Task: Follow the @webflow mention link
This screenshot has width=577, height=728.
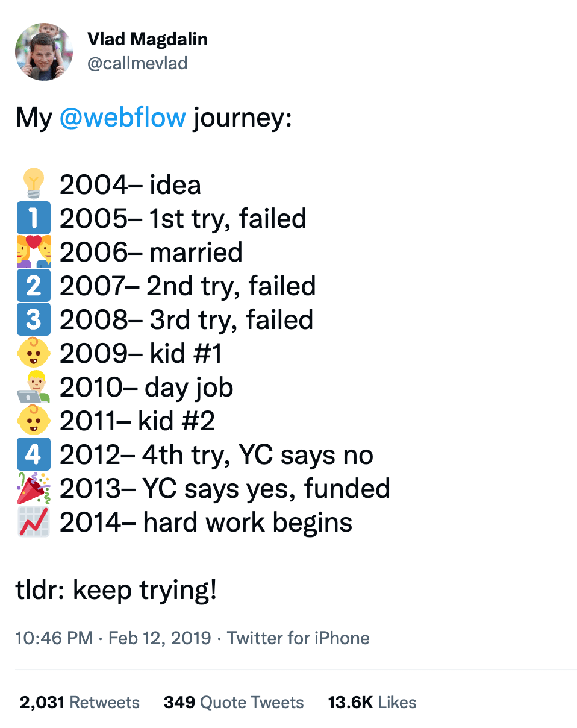Action: click(x=123, y=116)
